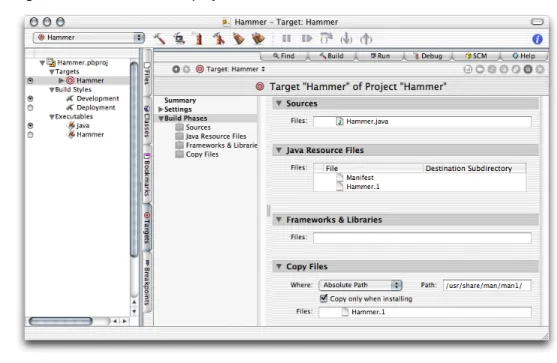Collapse the Frameworks & Libraries section triangle
The width and height of the screenshot is (557, 363).
(279, 220)
